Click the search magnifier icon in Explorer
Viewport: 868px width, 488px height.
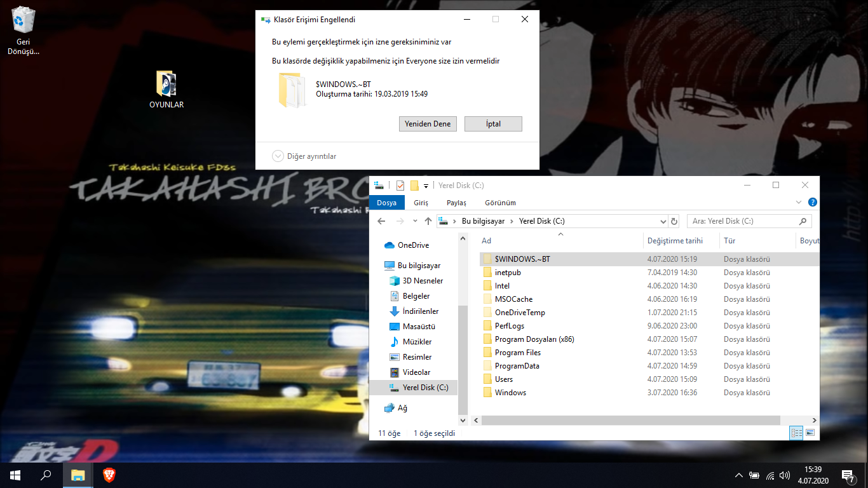pyautogui.click(x=803, y=221)
